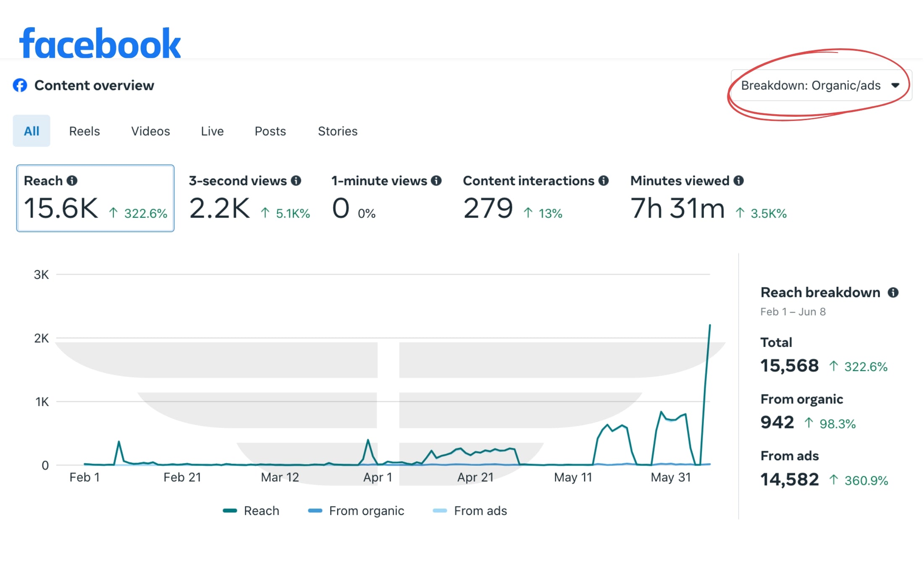Click the Feb 1 – Jun 8 date range

[x=793, y=312]
